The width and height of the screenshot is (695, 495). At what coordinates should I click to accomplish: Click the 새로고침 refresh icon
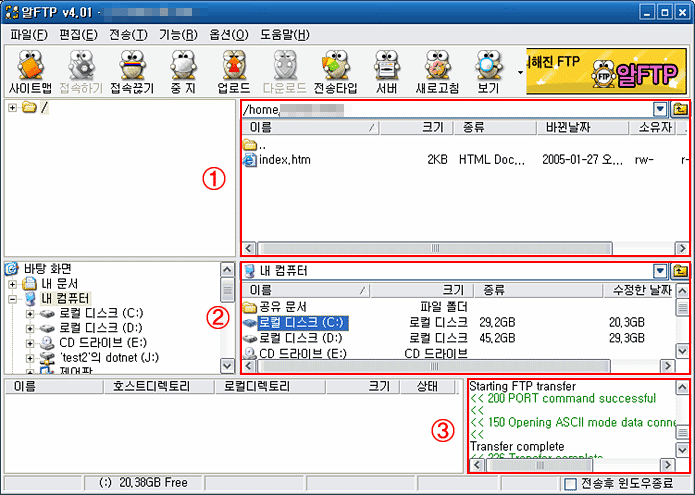(437, 72)
